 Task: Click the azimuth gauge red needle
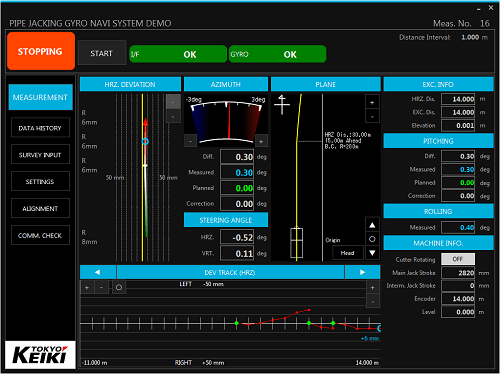(x=229, y=121)
